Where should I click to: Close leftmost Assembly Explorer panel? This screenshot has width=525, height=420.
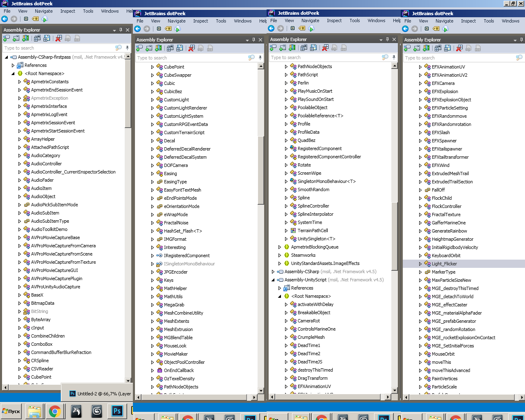(x=128, y=30)
